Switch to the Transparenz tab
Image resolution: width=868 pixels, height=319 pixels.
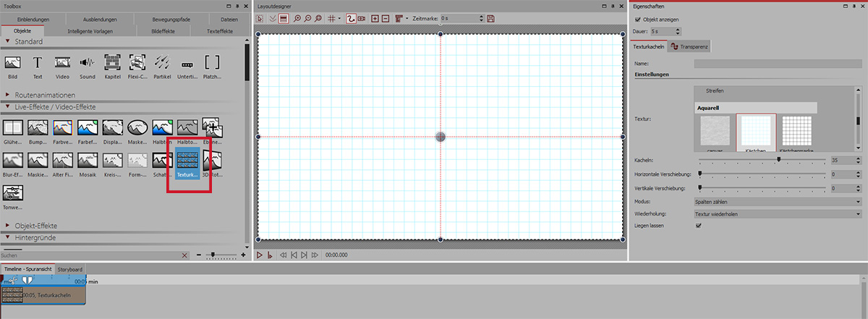(x=689, y=46)
